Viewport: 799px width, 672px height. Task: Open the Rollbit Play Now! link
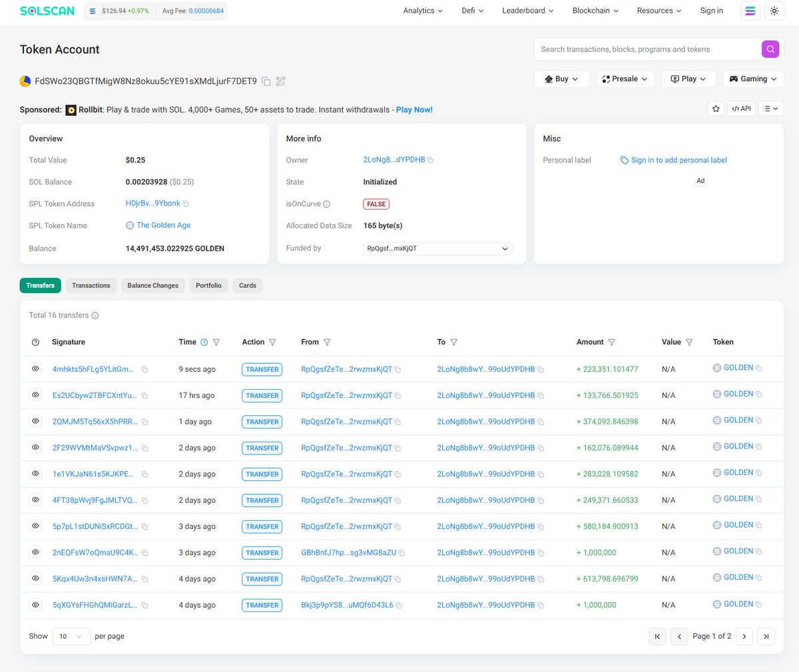click(414, 110)
